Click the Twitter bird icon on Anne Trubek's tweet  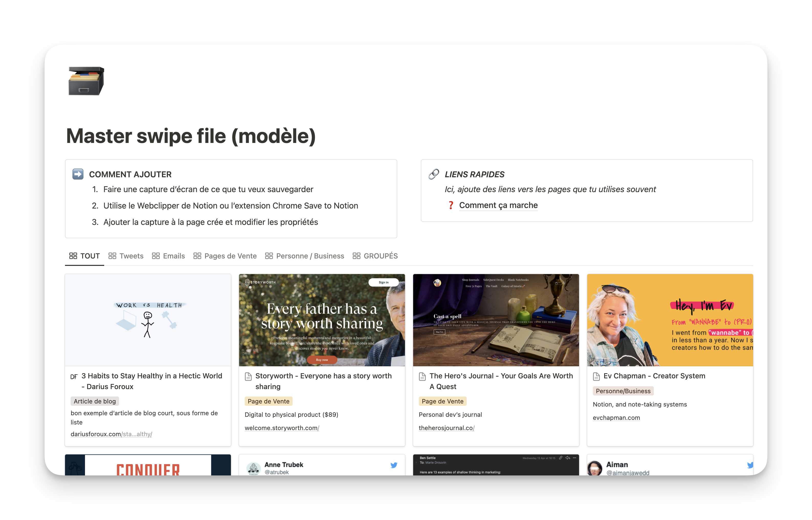(x=393, y=465)
